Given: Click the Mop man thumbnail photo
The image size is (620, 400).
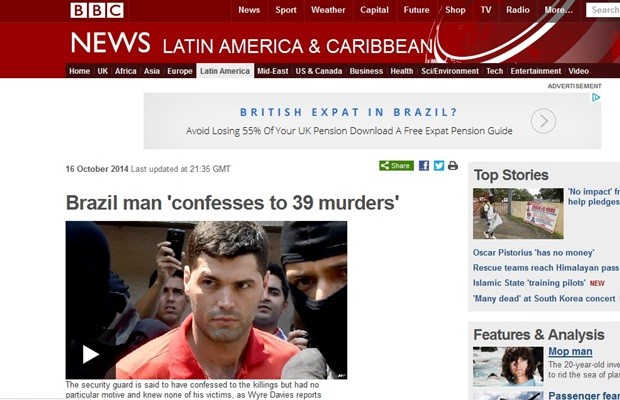Looking at the screenshot, I should pyautogui.click(x=508, y=366).
